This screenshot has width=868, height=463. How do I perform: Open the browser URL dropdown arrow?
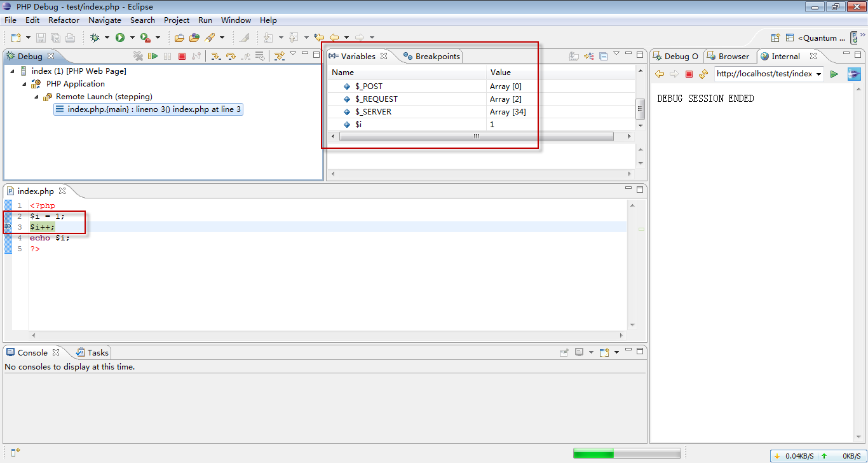click(818, 74)
